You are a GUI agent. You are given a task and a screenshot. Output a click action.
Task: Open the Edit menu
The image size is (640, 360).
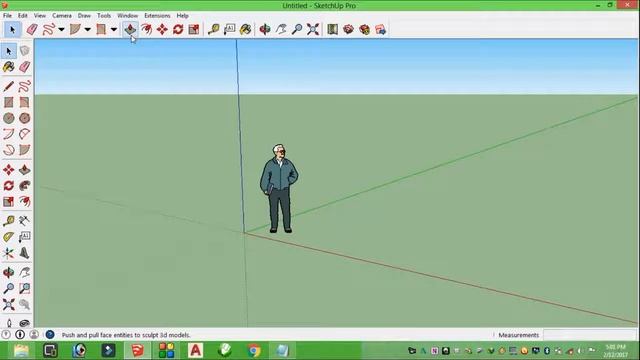22,16
